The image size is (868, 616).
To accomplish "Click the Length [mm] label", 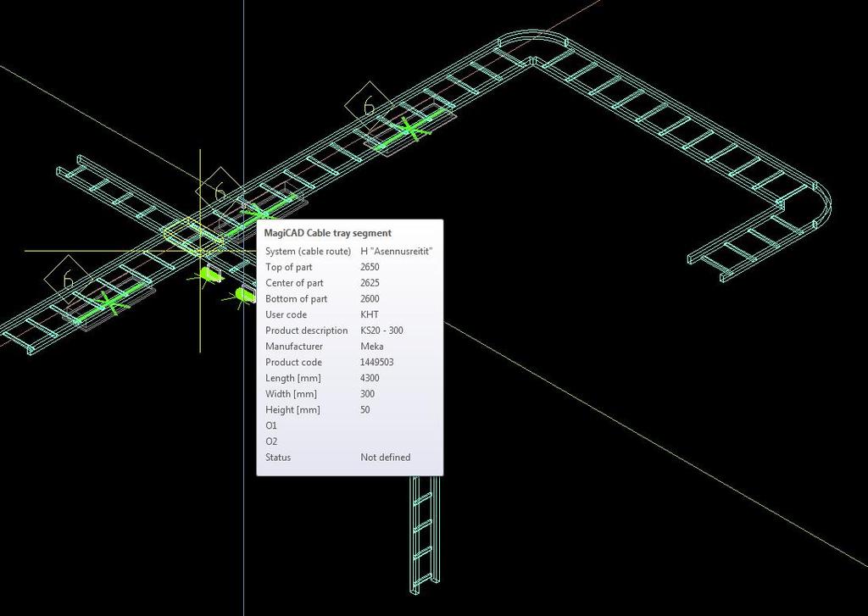I will click(x=292, y=378).
